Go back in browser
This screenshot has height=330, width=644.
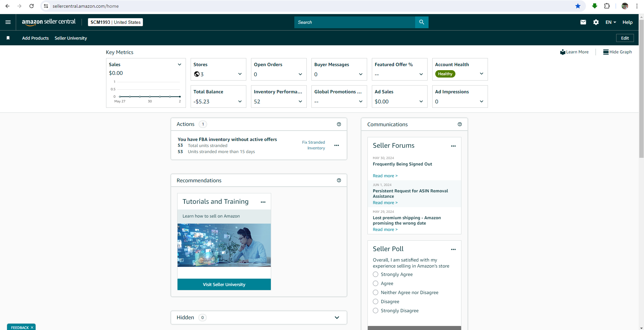click(x=7, y=6)
